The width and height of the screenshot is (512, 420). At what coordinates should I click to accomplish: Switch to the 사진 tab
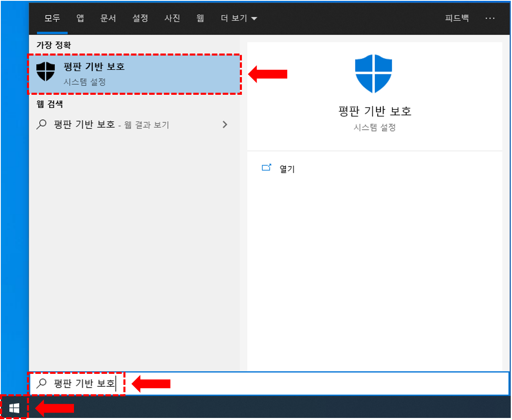(172, 18)
